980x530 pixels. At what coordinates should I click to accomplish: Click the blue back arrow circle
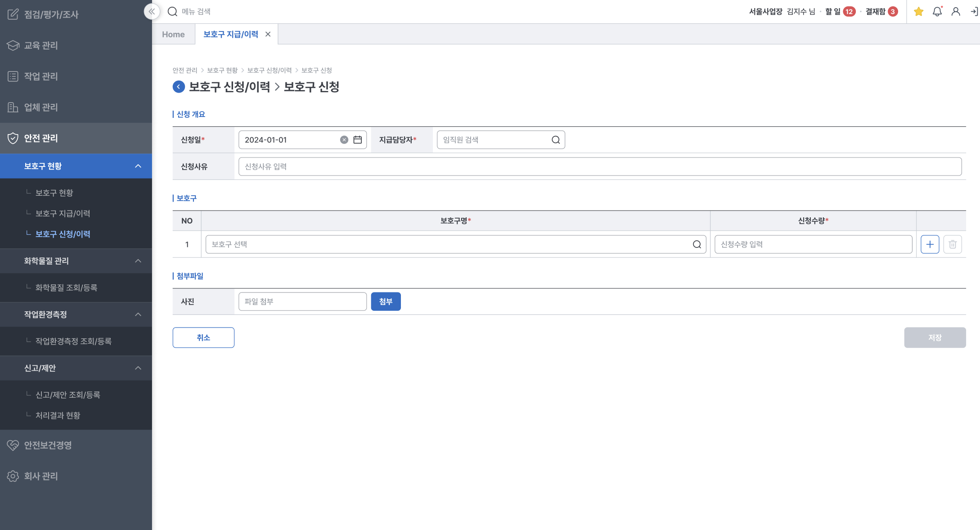pyautogui.click(x=179, y=87)
